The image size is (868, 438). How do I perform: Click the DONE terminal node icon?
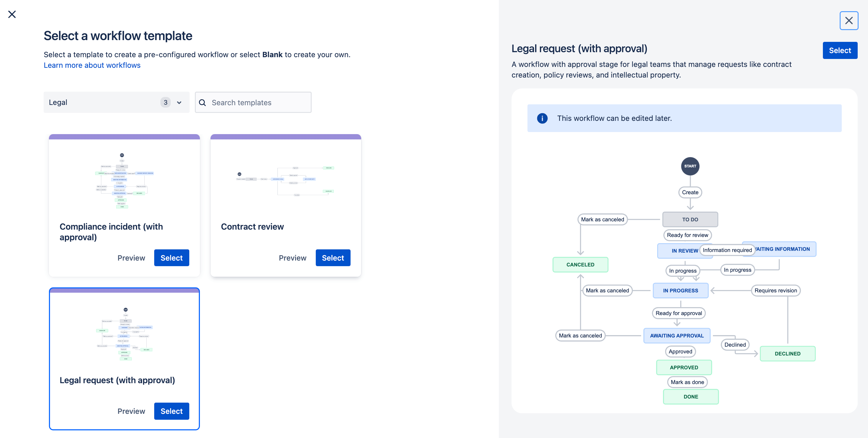click(691, 397)
